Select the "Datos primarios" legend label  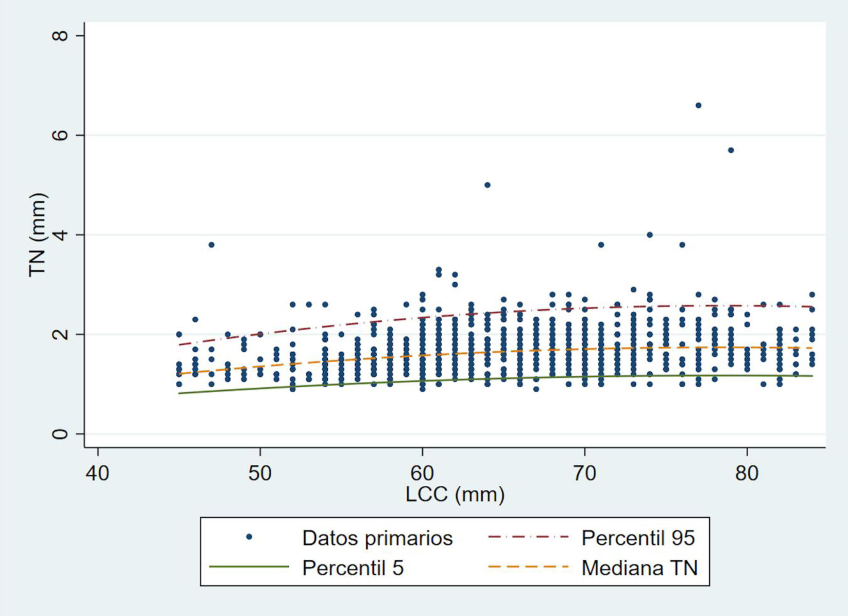377,538
